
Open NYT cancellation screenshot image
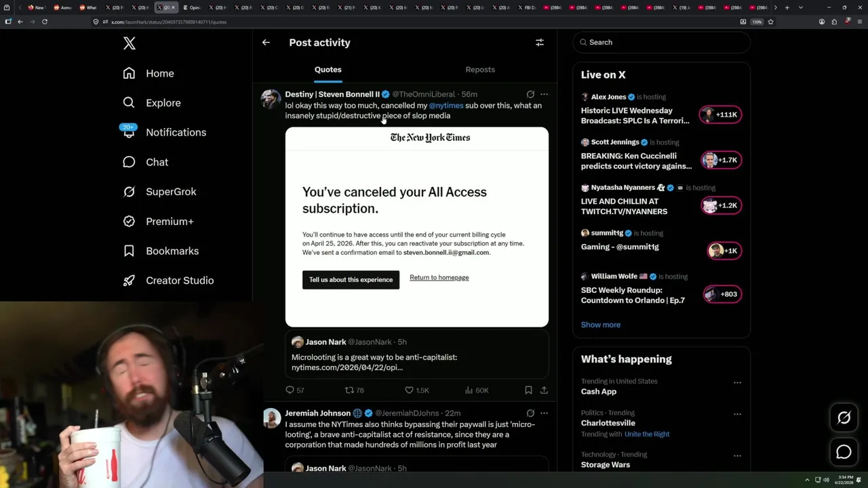[x=416, y=227]
